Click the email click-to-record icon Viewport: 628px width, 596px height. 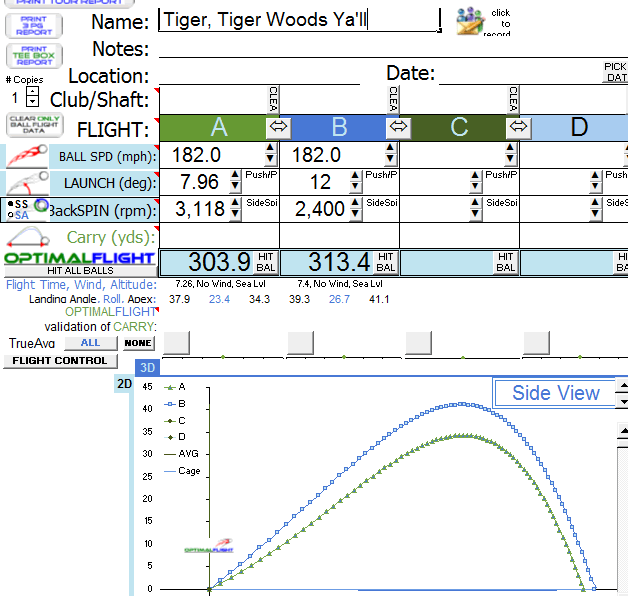click(470, 21)
